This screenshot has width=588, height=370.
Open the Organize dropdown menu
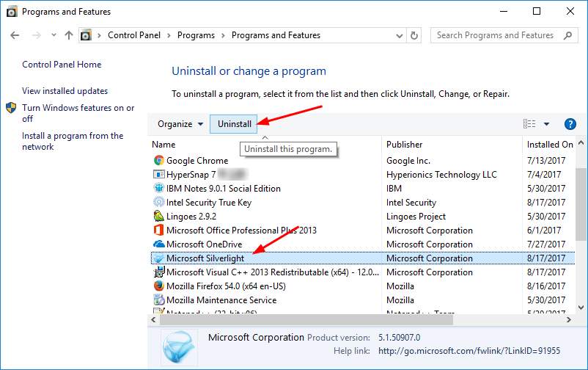pyautogui.click(x=180, y=124)
